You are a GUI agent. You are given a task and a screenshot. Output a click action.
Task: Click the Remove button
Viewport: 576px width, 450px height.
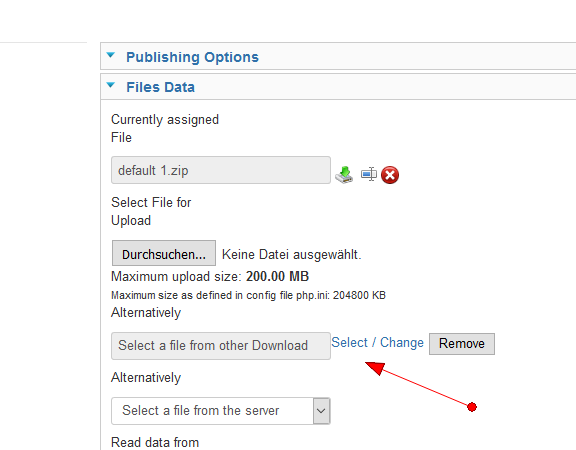[462, 344]
